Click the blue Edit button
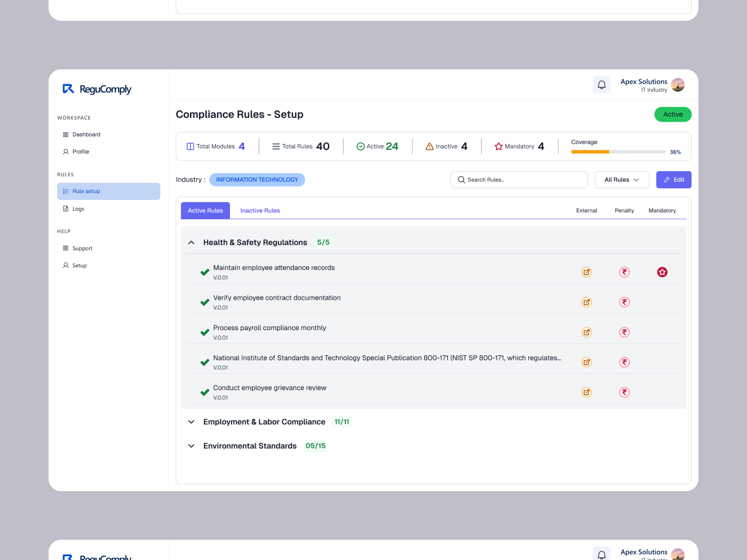Image resolution: width=747 pixels, height=560 pixels. click(673, 180)
